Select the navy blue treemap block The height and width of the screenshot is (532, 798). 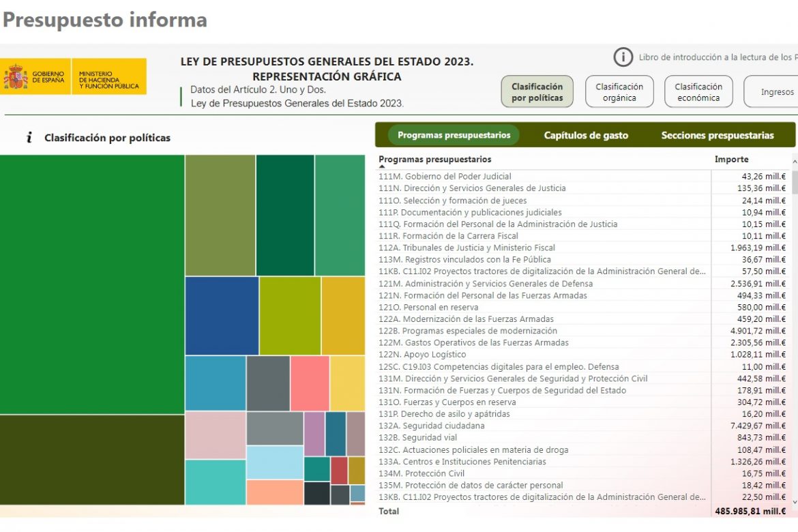coord(222,316)
